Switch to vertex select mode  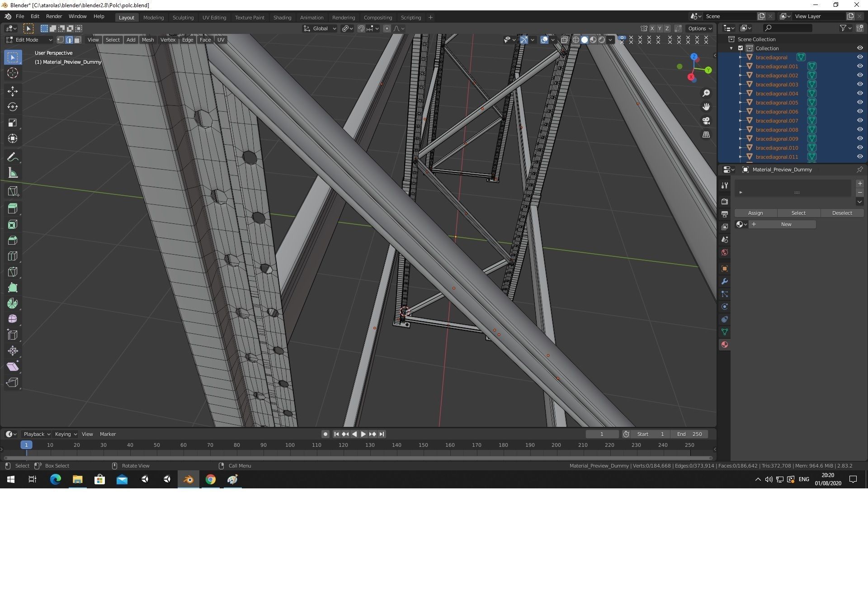click(x=61, y=40)
